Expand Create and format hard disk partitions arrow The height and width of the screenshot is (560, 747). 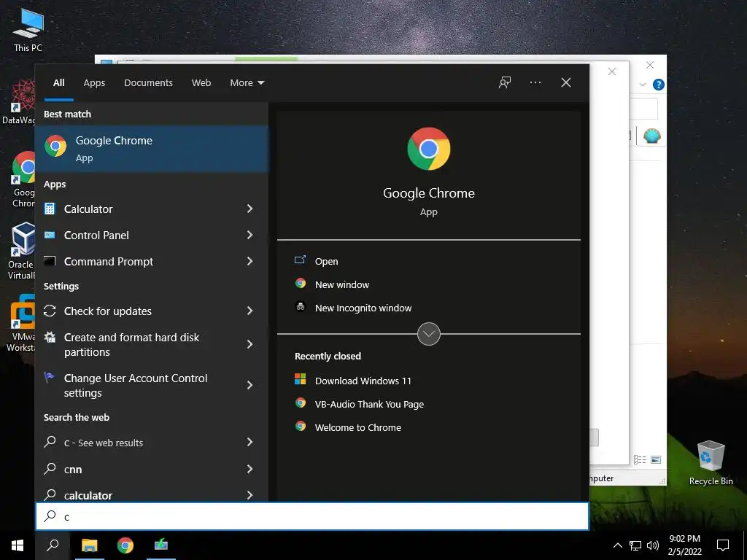[249, 344]
